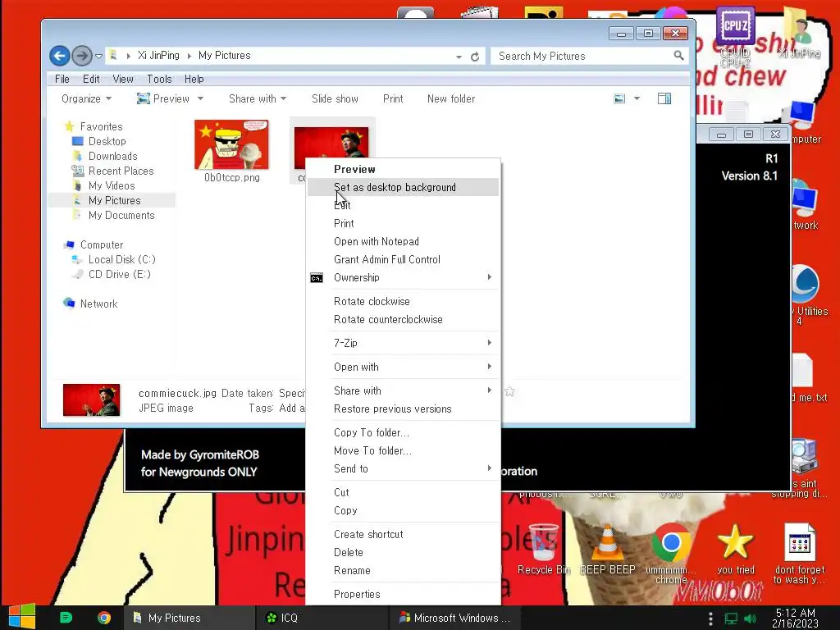Open the BEEP BEEP VLC desktop icon
Viewport: 840px width, 630px height.
[608, 550]
